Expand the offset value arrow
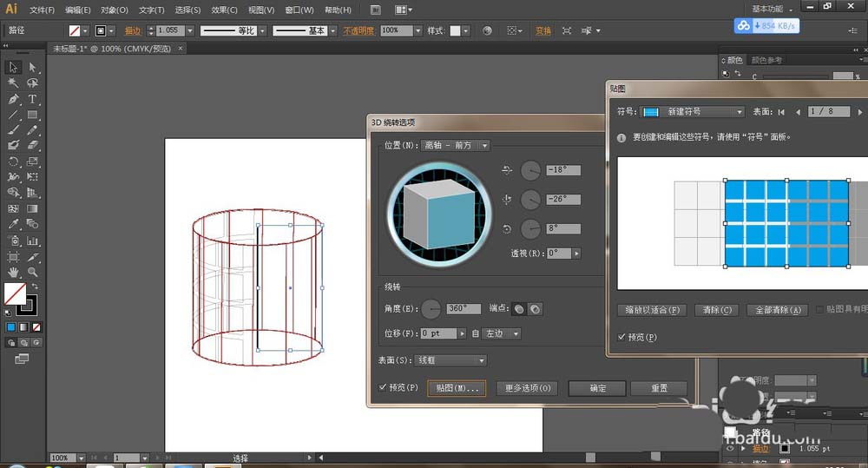 pos(462,334)
